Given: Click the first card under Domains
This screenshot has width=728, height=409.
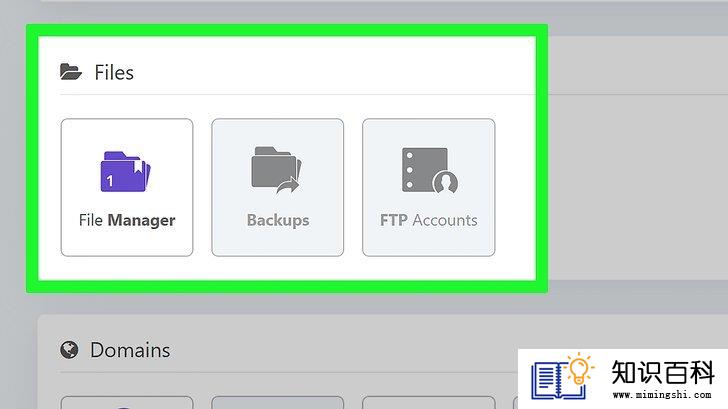Looking at the screenshot, I should point(127,402).
